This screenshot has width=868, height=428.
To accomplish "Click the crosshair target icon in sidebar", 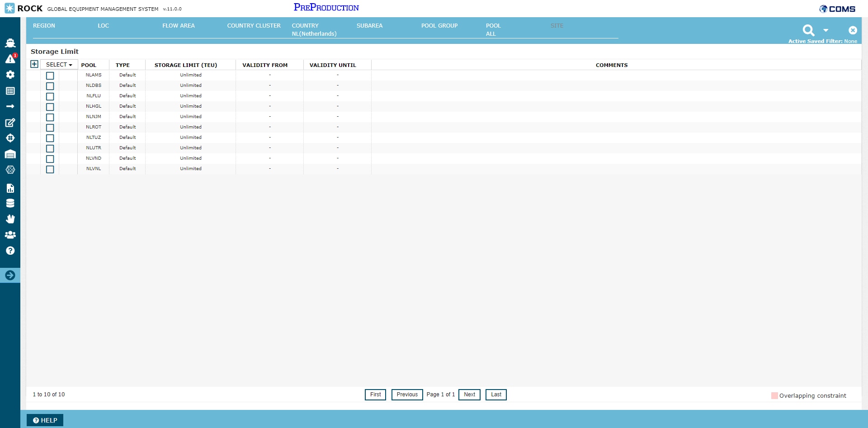I will 10,138.
